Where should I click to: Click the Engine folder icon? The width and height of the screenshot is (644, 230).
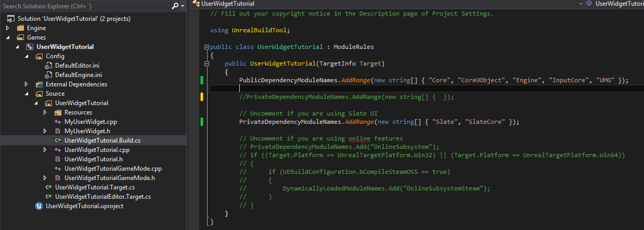click(20, 28)
